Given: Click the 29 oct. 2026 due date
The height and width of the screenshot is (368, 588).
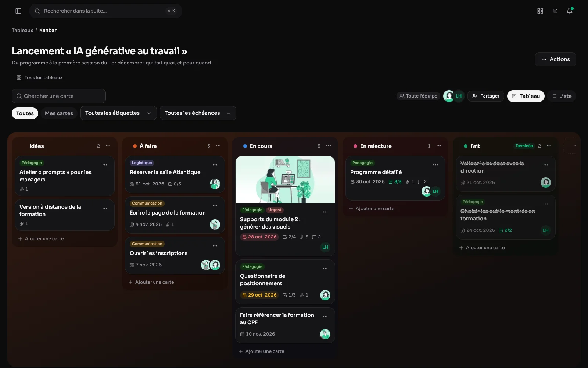Looking at the screenshot, I should 259,295.
